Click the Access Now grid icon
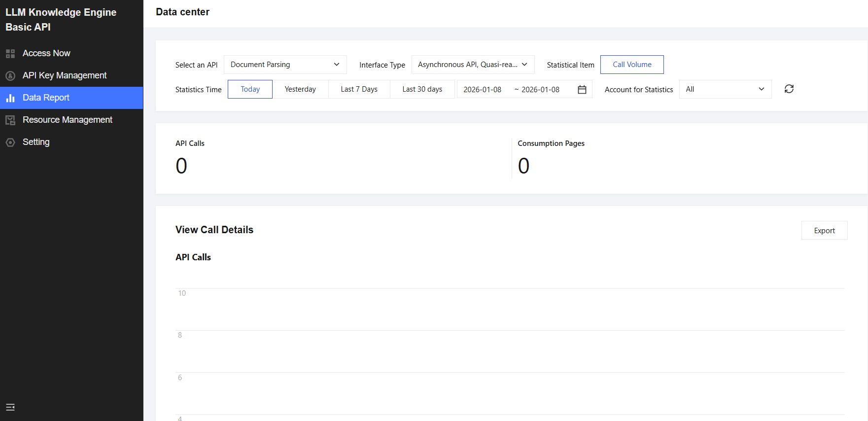The image size is (868, 421). pyautogui.click(x=10, y=54)
